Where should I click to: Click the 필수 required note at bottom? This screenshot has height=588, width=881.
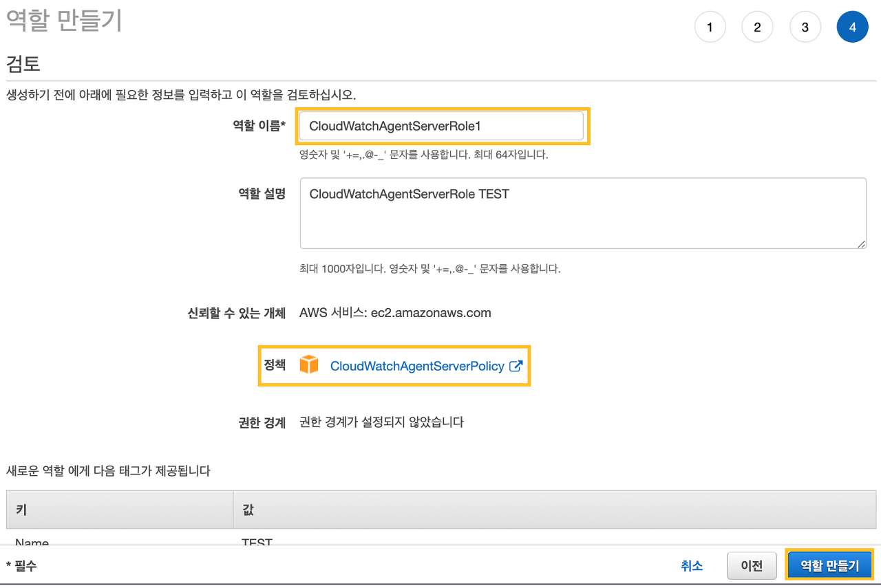pos(21,566)
